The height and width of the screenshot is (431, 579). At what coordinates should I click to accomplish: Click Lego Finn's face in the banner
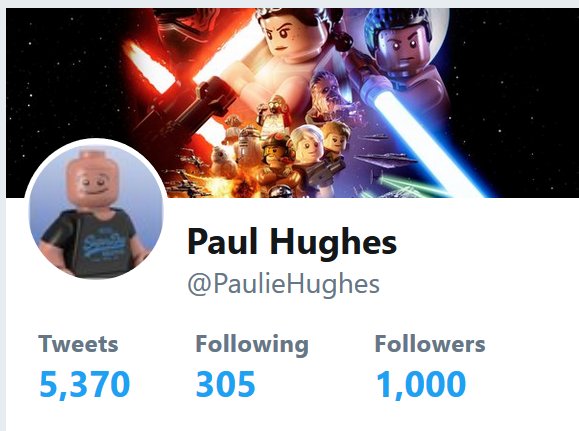tap(403, 46)
